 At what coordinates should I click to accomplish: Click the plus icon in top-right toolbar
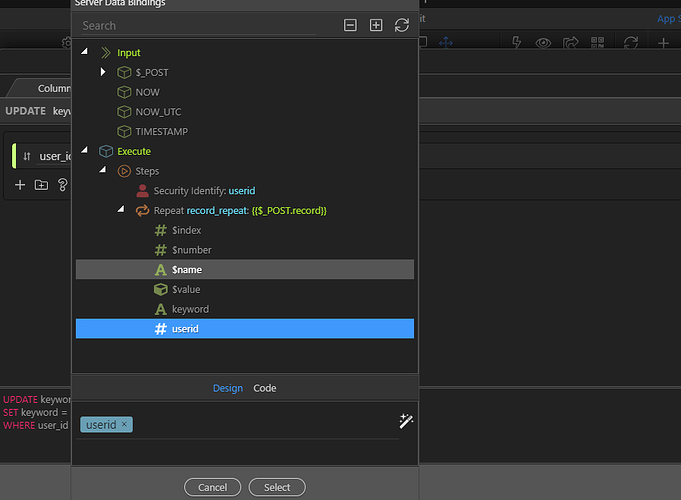(663, 43)
